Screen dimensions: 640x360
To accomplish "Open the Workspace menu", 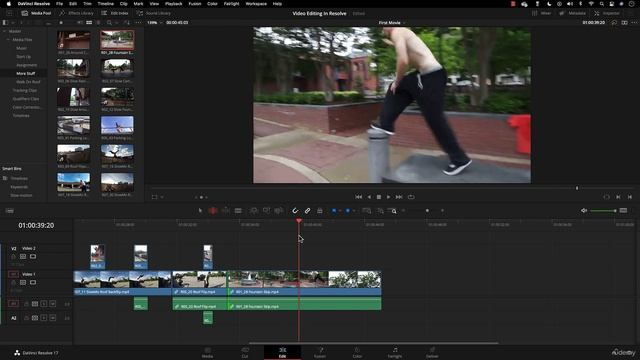I will tap(256, 4).
